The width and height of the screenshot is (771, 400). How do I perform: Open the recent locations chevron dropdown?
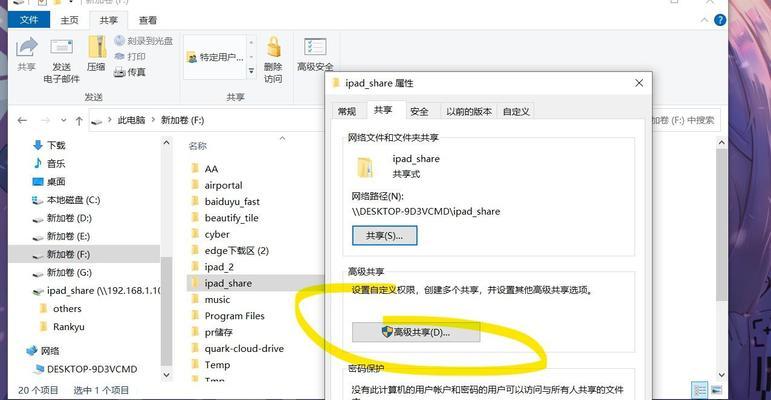pos(63,121)
